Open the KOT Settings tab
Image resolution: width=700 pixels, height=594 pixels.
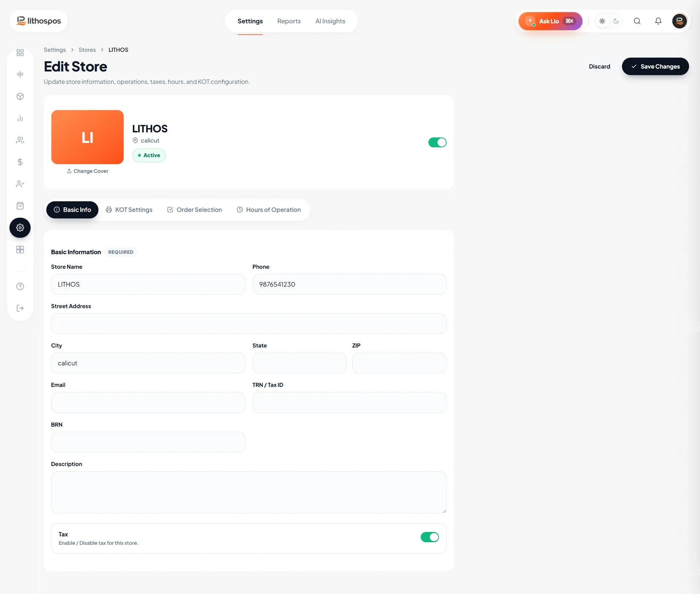point(129,210)
